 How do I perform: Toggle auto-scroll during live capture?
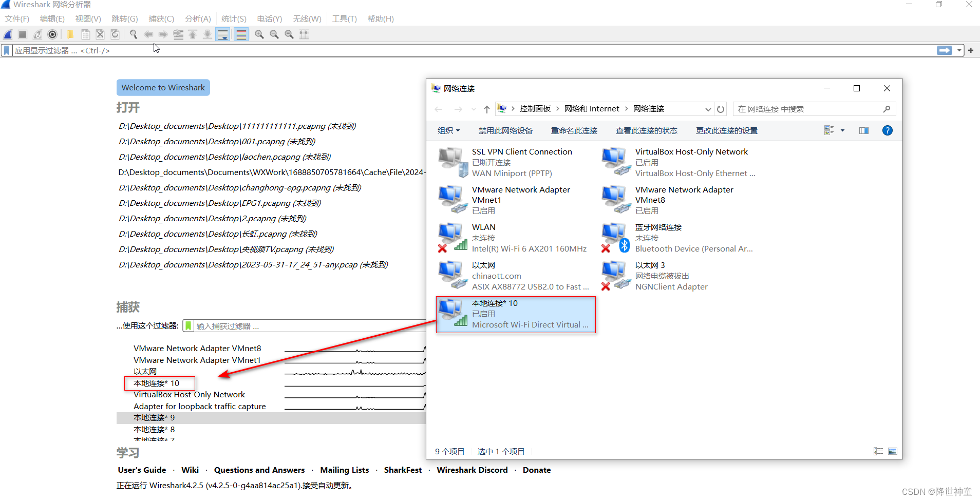[x=223, y=34]
